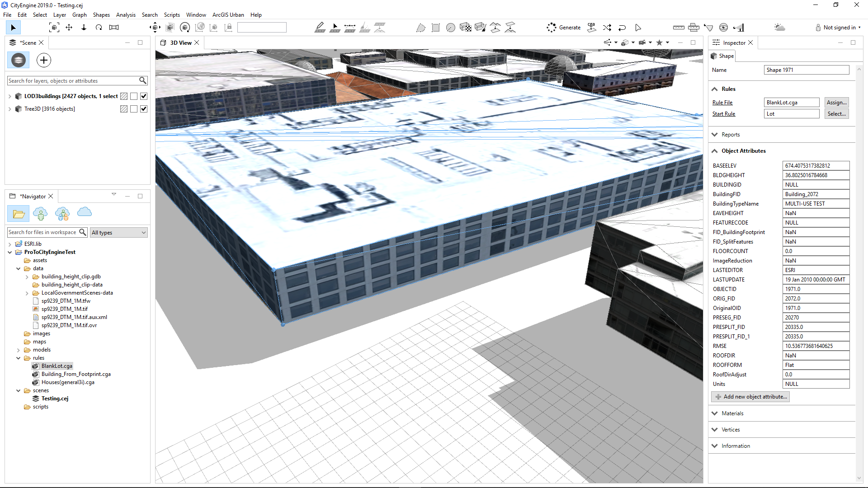This screenshot has height=488, width=868.
Task: Select the pencil shape-drawing tool
Action: coord(320,28)
